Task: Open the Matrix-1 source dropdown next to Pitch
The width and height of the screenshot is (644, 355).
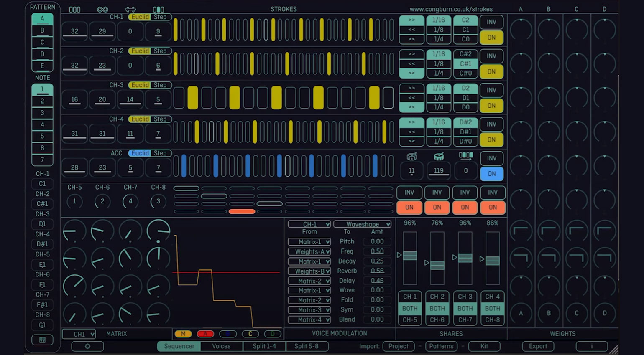Action: pyautogui.click(x=309, y=241)
